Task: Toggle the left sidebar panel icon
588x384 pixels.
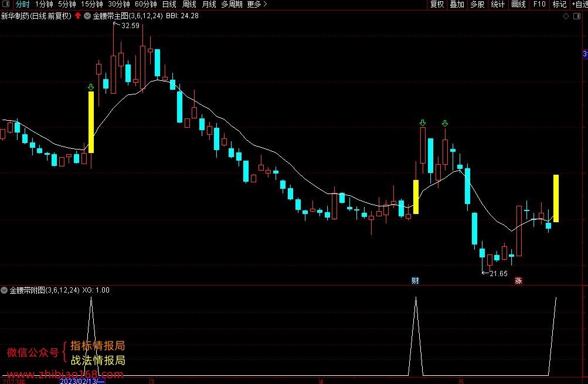Action: tap(6, 4)
